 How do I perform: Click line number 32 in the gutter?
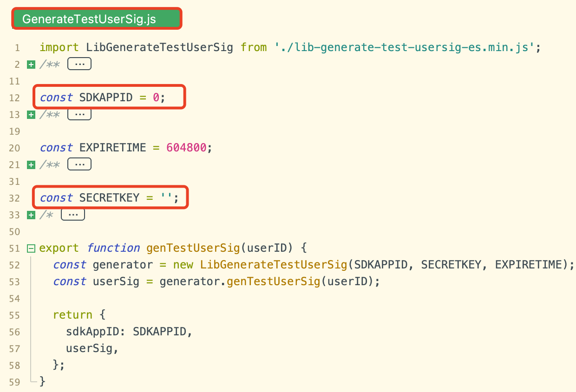14,198
